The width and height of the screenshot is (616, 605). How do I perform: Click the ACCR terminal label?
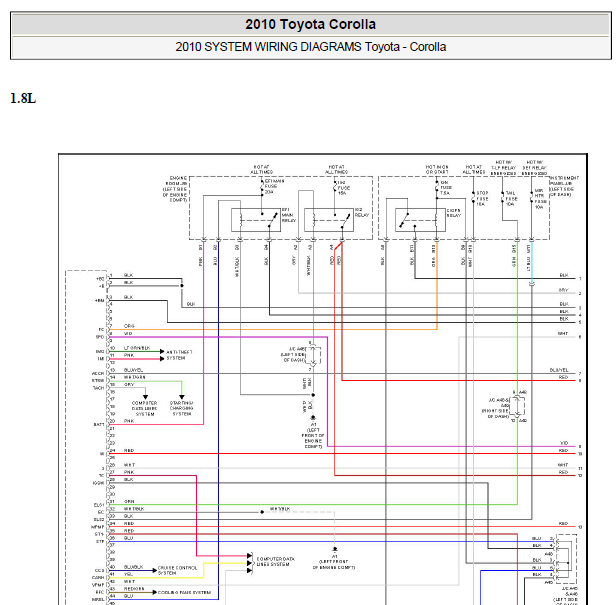coord(98,374)
